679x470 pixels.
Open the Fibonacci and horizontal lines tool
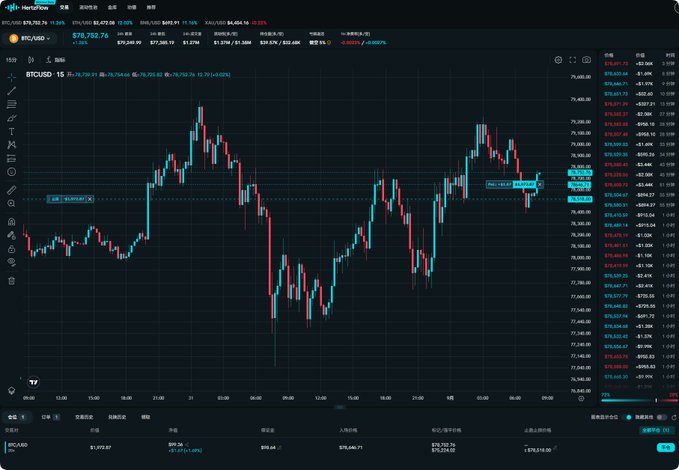coord(12,104)
